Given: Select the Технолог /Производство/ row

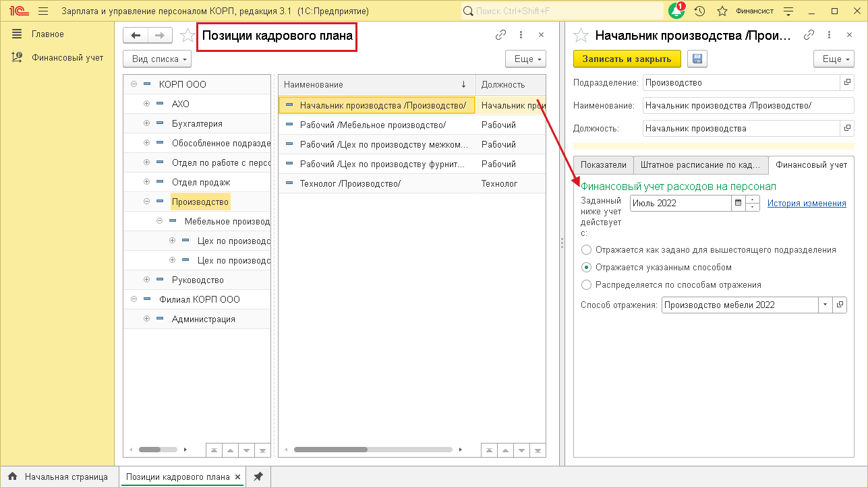Looking at the screenshot, I should pyautogui.click(x=412, y=183).
